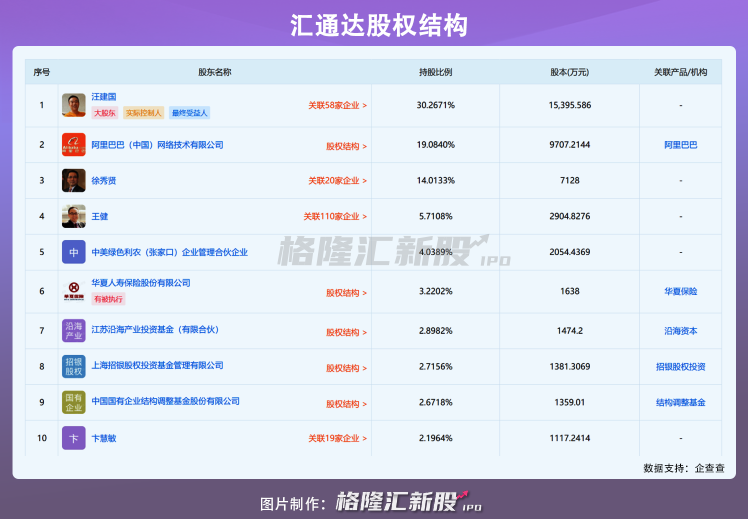This screenshot has width=748, height=519.
Task: Click the 实际控制人 tag
Action: coord(144,113)
